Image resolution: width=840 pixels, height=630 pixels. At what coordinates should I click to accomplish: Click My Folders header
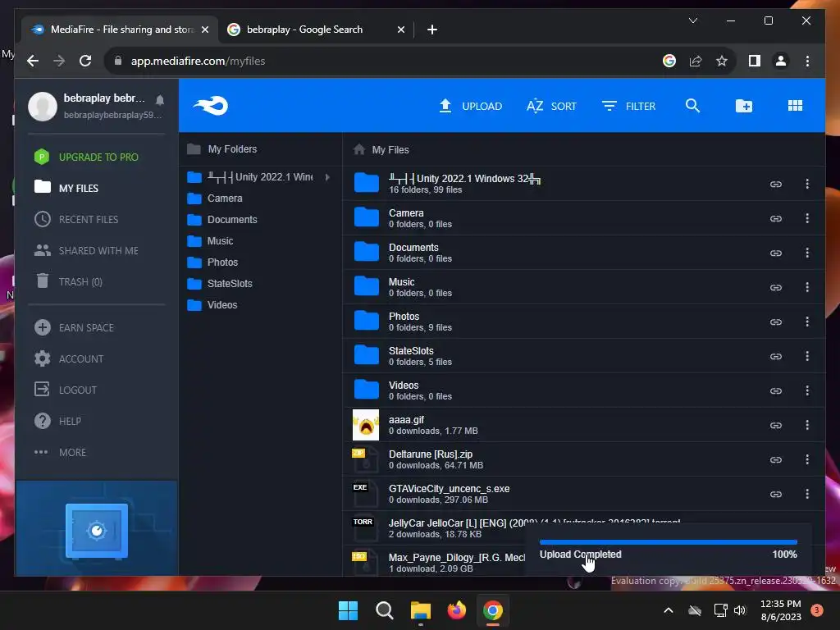[x=221, y=149]
